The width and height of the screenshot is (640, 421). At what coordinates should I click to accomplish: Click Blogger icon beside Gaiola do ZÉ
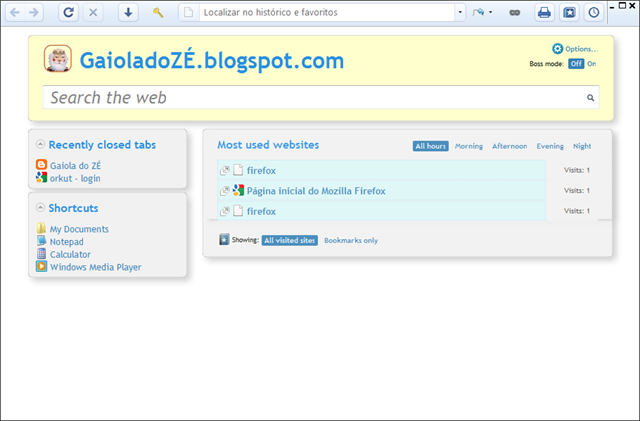pyautogui.click(x=41, y=165)
